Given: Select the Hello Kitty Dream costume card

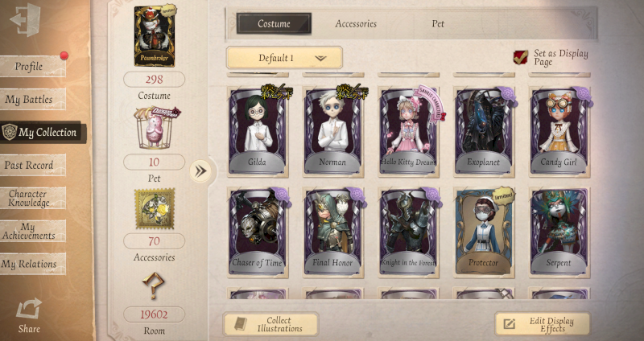Looking at the screenshot, I should pyautogui.click(x=408, y=132).
